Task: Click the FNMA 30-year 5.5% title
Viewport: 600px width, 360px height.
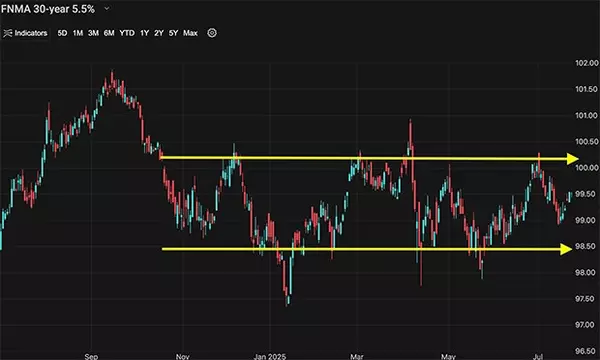Action: (48, 9)
